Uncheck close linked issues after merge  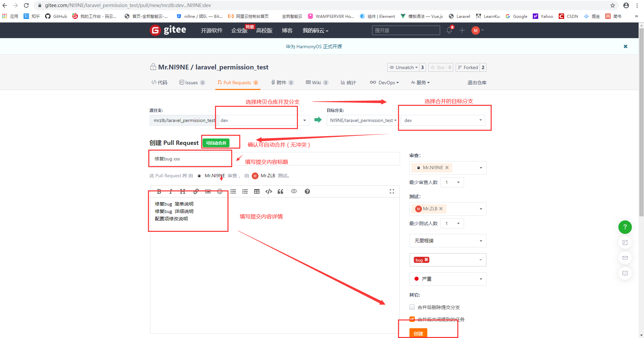[412, 319]
